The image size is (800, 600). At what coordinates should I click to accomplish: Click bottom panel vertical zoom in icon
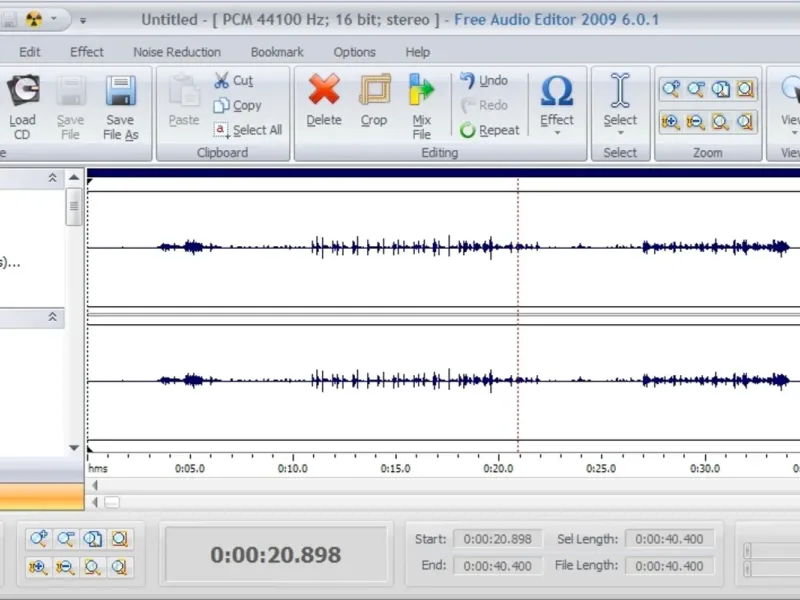[x=39, y=567]
